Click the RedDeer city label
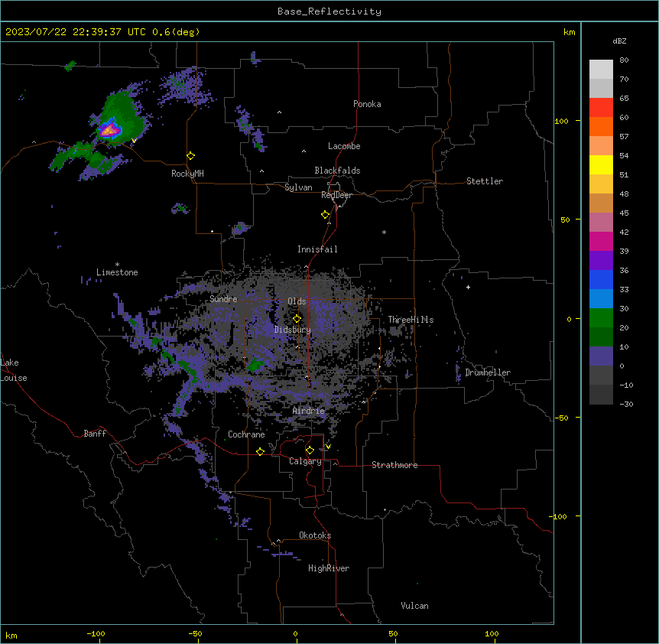 tap(336, 195)
